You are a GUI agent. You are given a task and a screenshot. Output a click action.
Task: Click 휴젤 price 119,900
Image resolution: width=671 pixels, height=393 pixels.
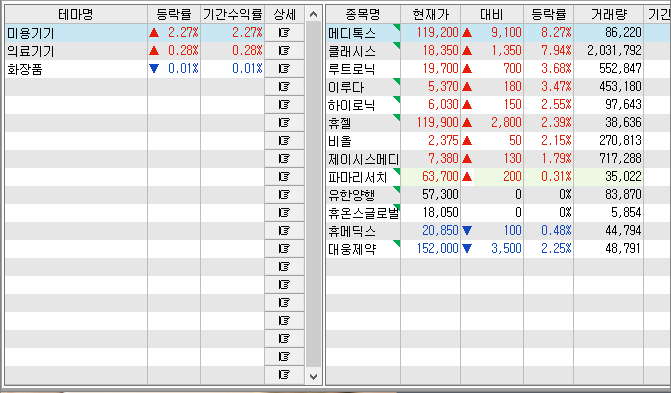pyautogui.click(x=437, y=122)
